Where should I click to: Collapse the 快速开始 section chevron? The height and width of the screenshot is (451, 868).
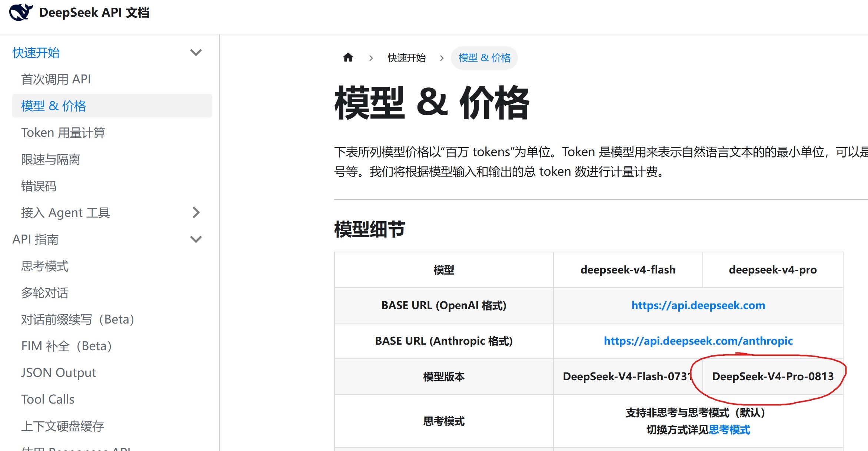pos(196,52)
